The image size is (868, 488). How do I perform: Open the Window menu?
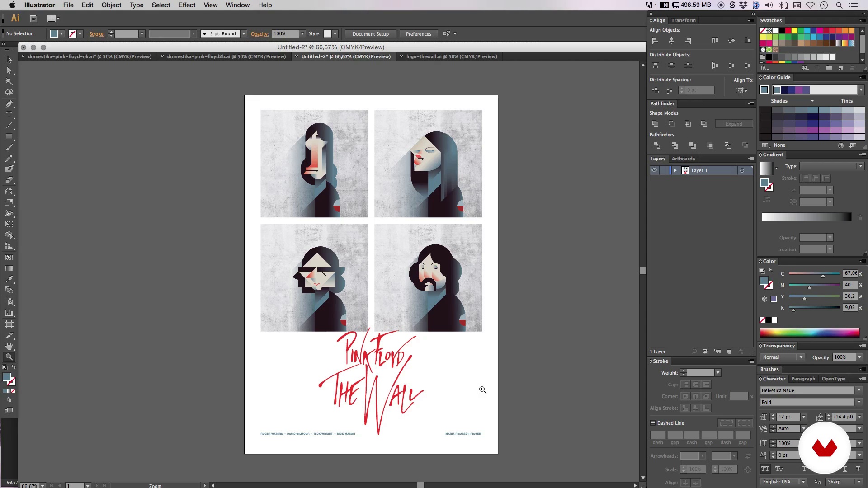(x=237, y=5)
